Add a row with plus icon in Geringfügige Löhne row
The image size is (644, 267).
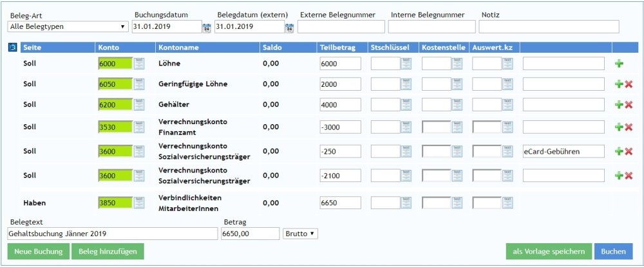pyautogui.click(x=619, y=84)
